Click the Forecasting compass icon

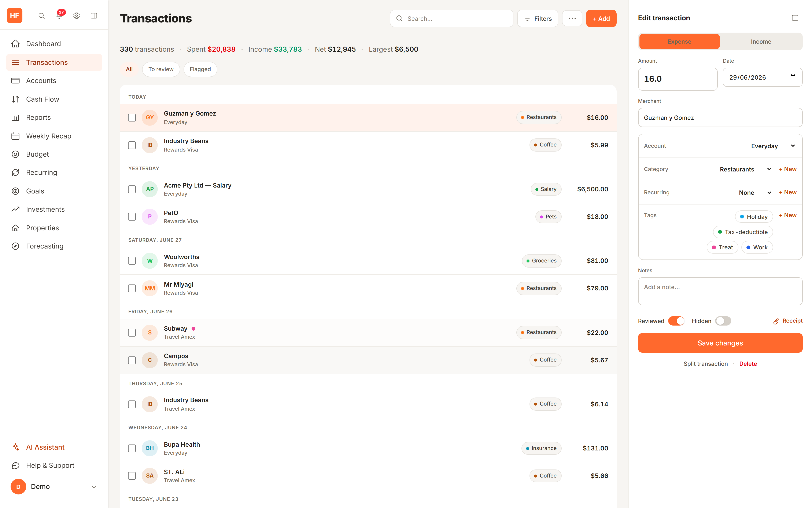(x=15, y=246)
